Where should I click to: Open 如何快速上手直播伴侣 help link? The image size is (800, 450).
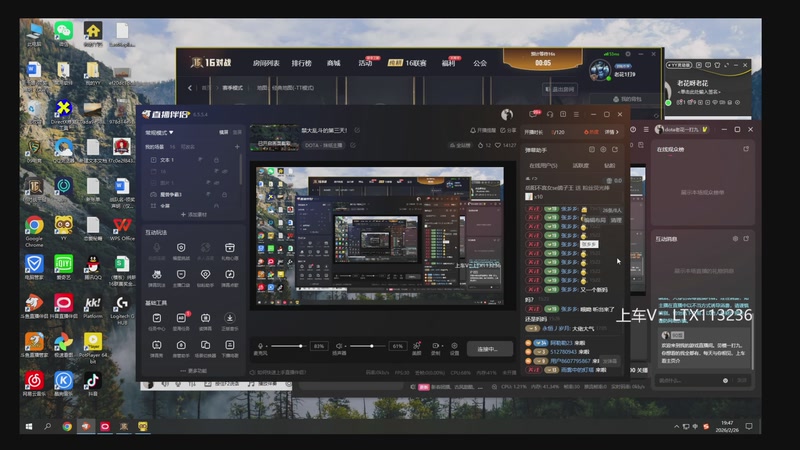(278, 372)
